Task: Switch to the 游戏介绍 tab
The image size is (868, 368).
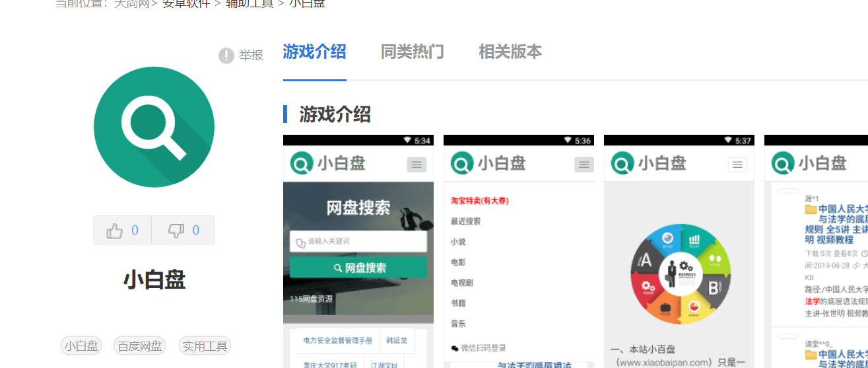Action: (314, 52)
